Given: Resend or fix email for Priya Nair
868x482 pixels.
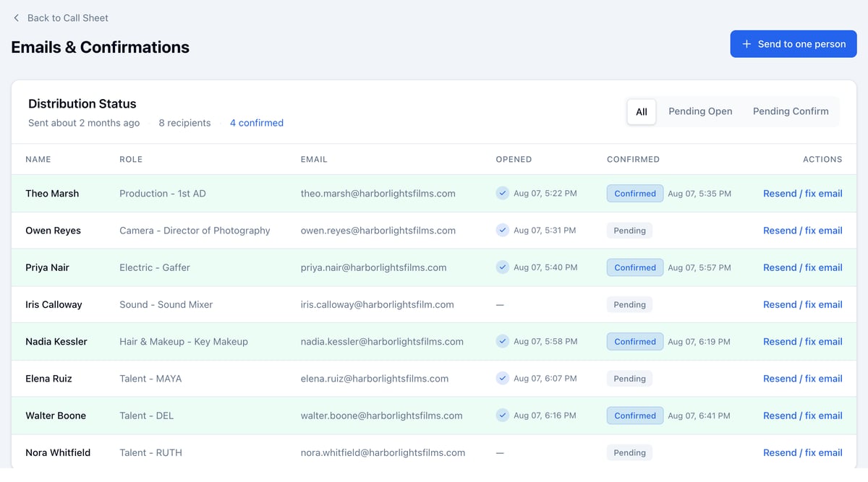Looking at the screenshot, I should 803,267.
